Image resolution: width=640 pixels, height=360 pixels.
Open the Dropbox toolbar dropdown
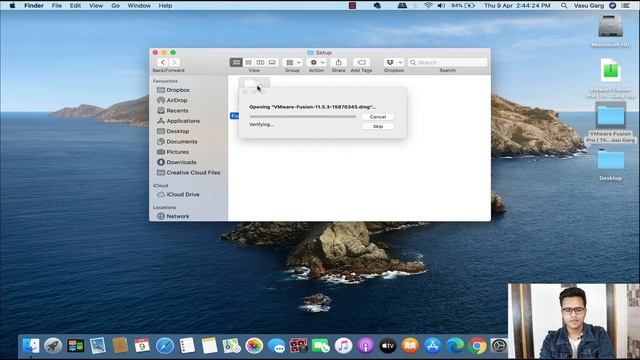[394, 62]
